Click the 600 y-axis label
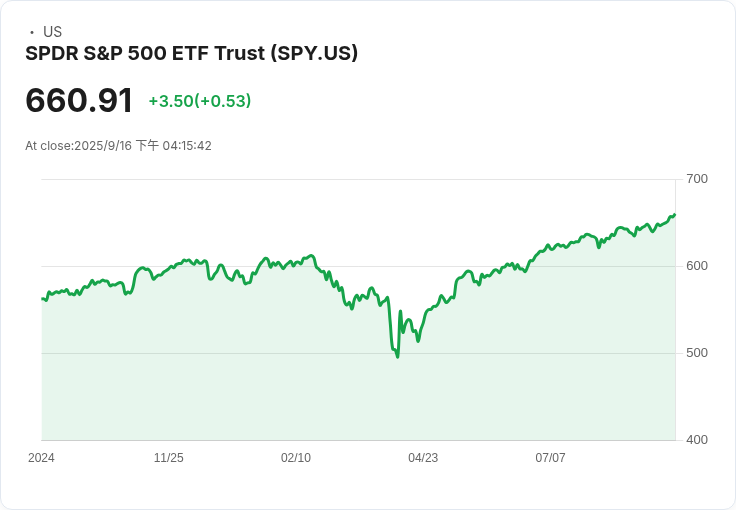The width and height of the screenshot is (736, 510). pos(697,266)
